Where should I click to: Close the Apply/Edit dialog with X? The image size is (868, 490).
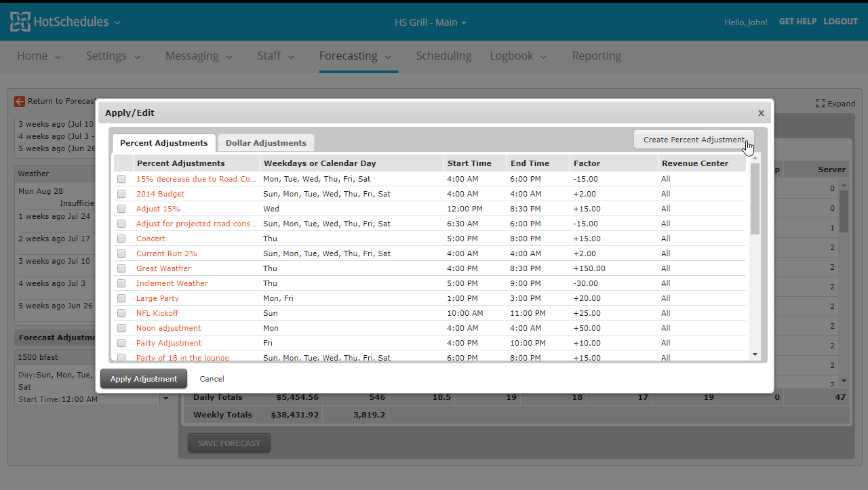click(761, 113)
